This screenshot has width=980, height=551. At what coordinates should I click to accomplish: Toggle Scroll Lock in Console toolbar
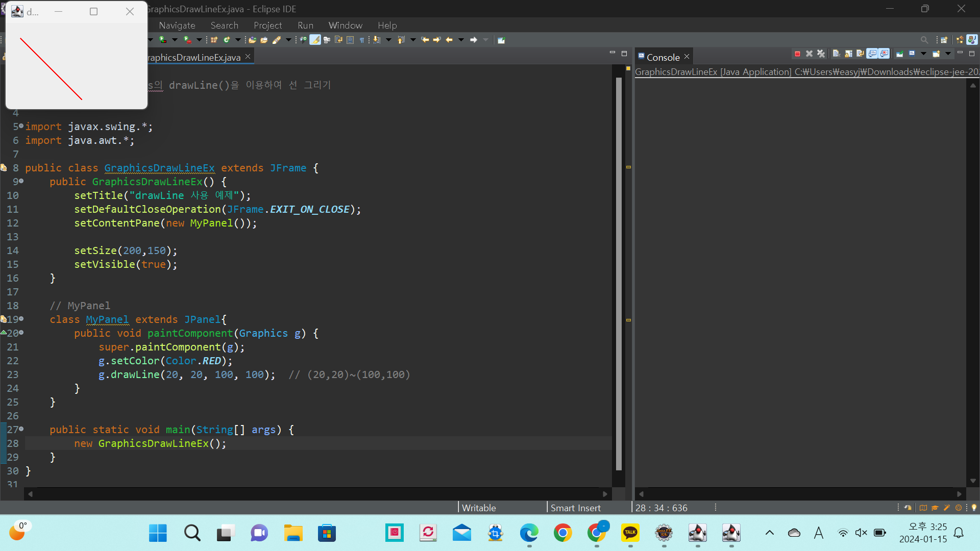(848, 54)
